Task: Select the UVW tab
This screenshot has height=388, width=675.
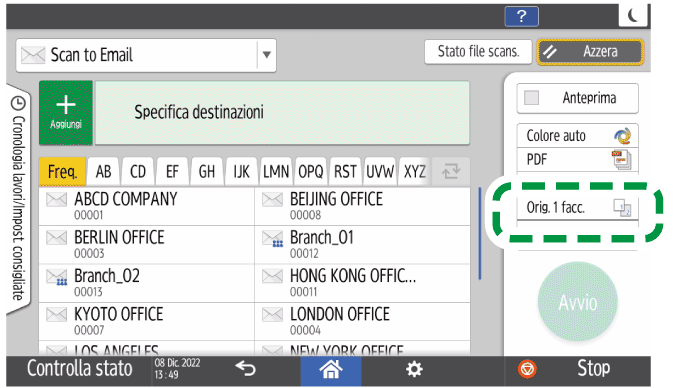Action: [380, 172]
